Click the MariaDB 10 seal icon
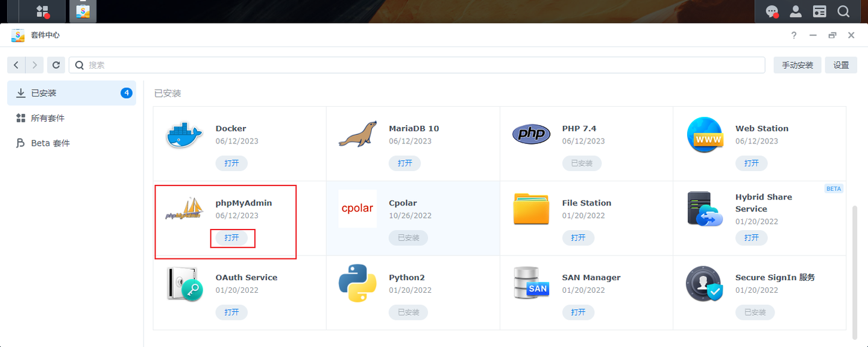 357,134
